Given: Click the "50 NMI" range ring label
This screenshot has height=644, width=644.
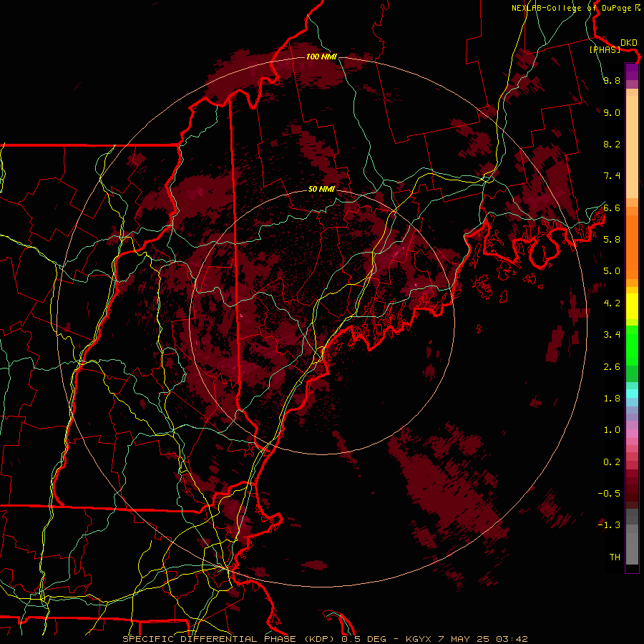Looking at the screenshot, I should pos(321,189).
